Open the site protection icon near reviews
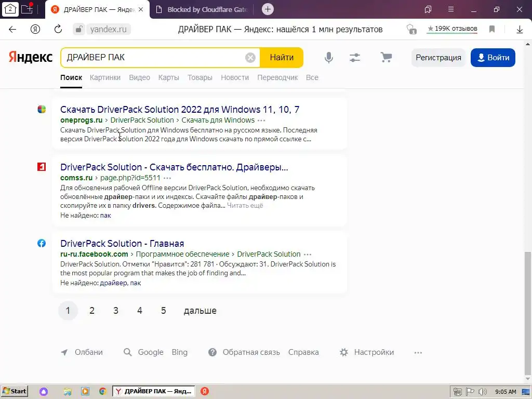 pos(411,30)
